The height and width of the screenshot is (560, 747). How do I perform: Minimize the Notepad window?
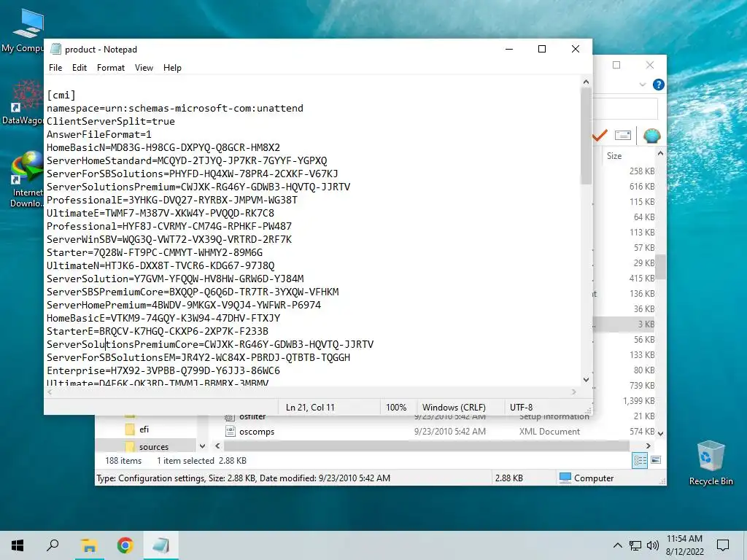(x=509, y=49)
